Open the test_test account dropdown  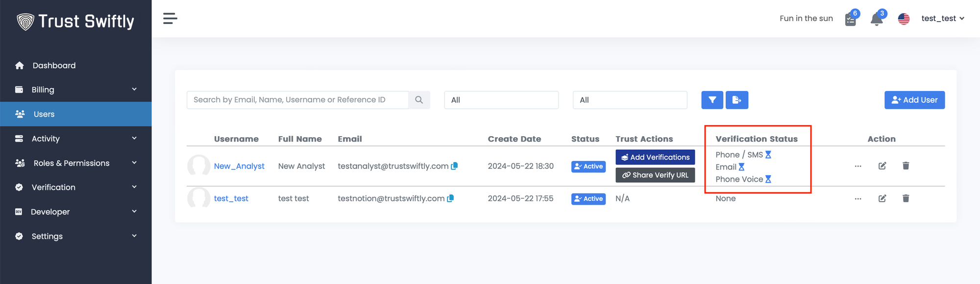pyautogui.click(x=942, y=19)
